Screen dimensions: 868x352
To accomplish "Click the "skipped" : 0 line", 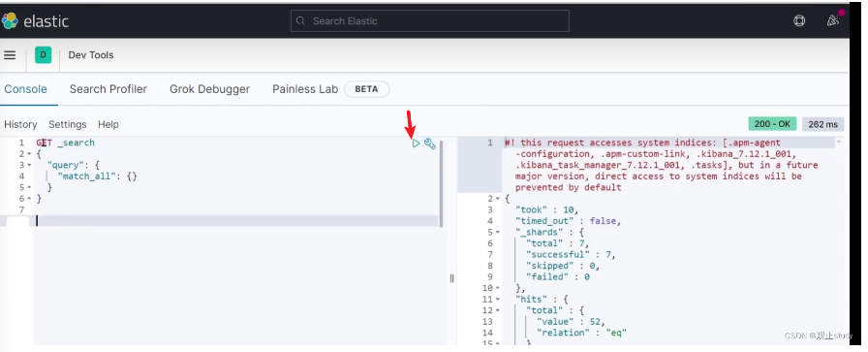I will [x=563, y=266].
